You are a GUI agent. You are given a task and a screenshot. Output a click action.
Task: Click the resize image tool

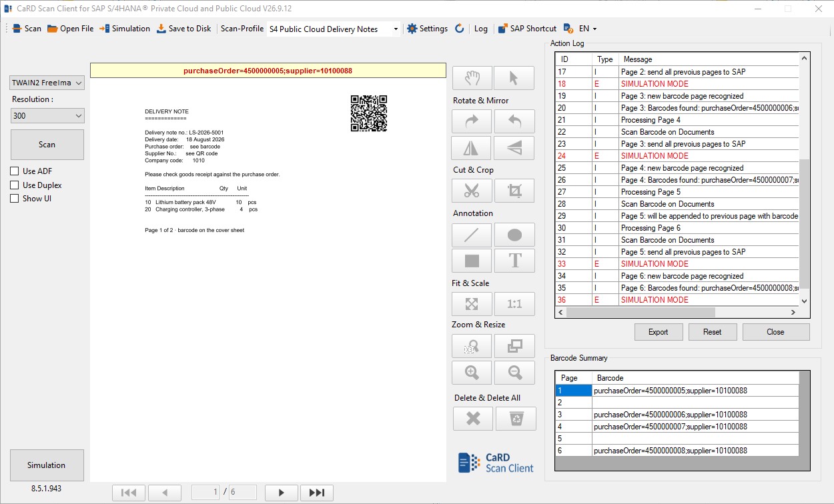pos(514,346)
